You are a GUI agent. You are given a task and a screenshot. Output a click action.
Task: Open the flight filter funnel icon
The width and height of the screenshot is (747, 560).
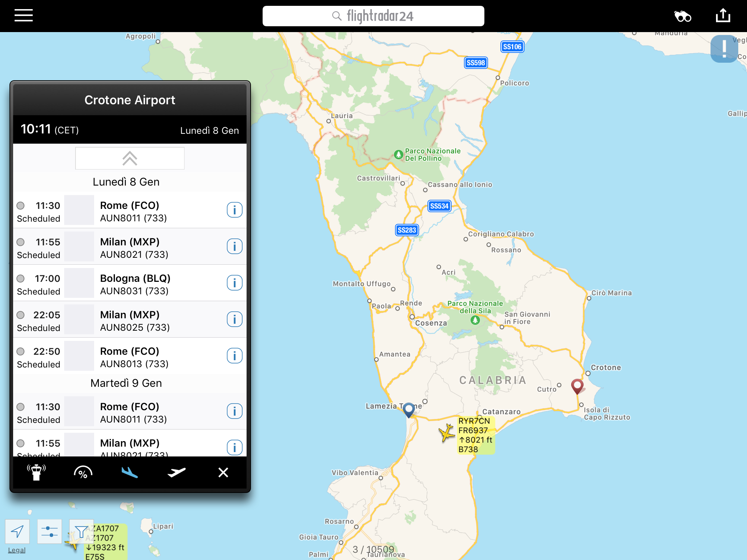(x=81, y=532)
